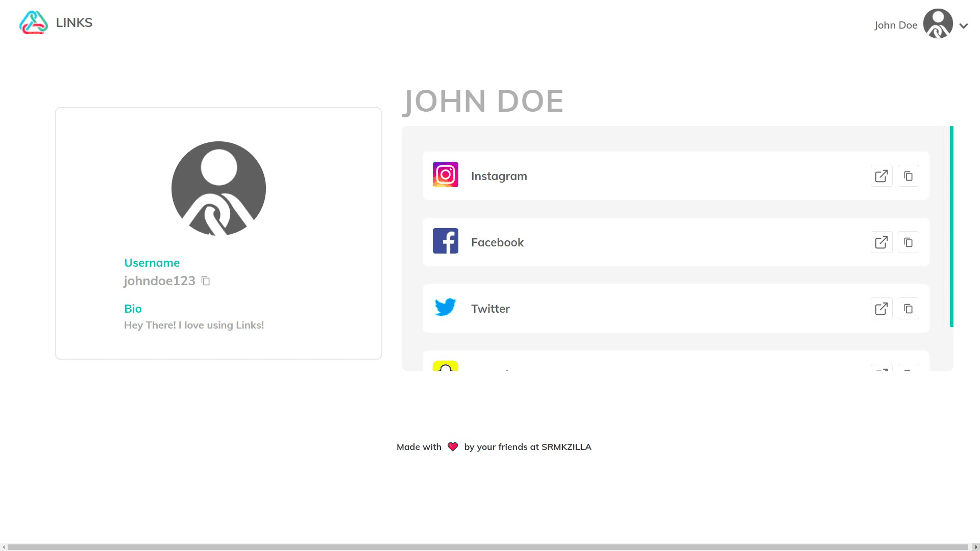The width and height of the screenshot is (980, 551).
Task: Click the Twitter link card
Action: (x=664, y=309)
